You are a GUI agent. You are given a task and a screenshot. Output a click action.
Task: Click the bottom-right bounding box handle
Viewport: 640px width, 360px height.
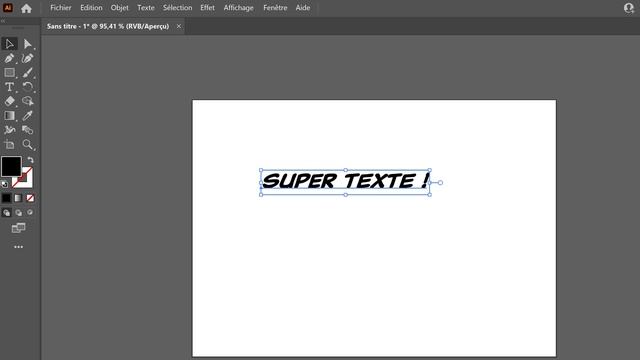tap(429, 195)
